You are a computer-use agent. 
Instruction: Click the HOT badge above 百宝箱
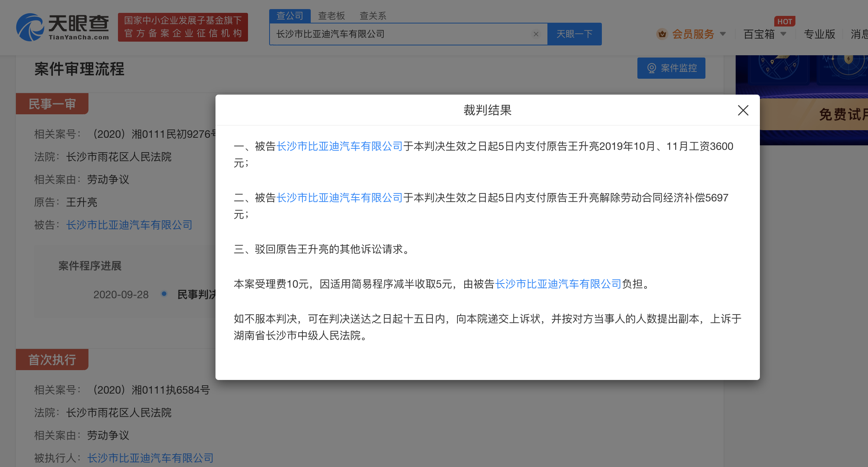tap(784, 22)
